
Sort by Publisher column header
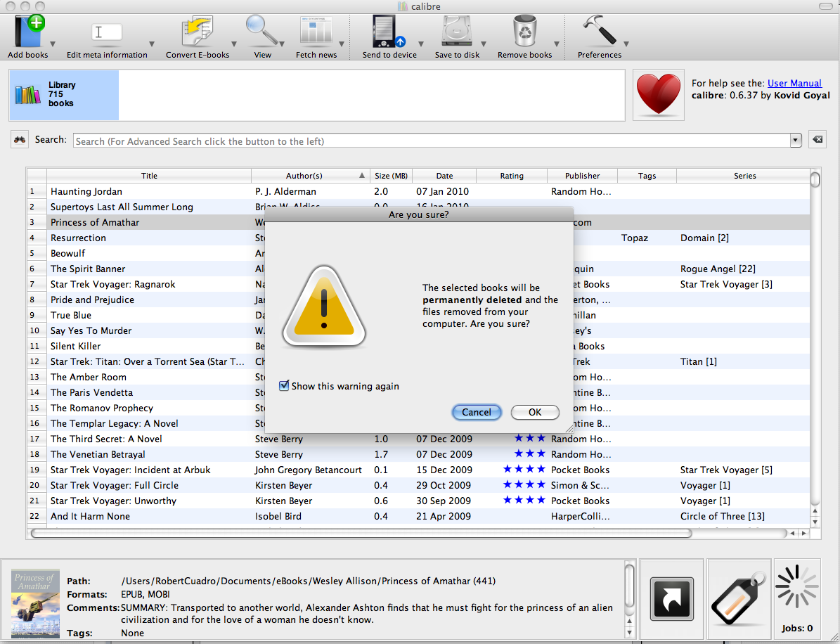pos(582,176)
